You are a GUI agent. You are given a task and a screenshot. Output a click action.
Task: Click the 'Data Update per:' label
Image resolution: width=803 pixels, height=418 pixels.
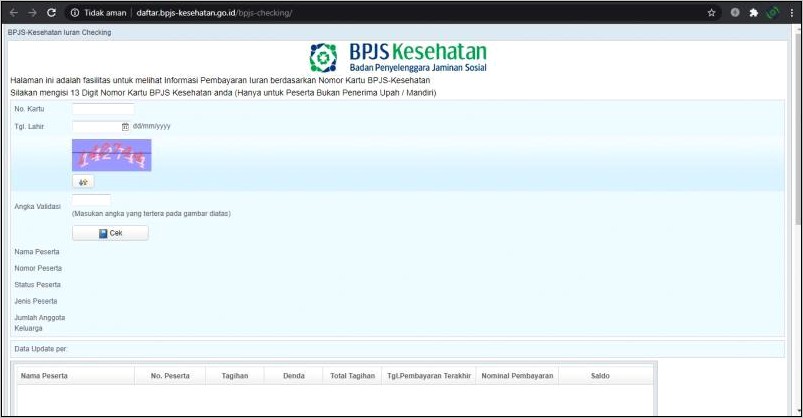coord(41,349)
